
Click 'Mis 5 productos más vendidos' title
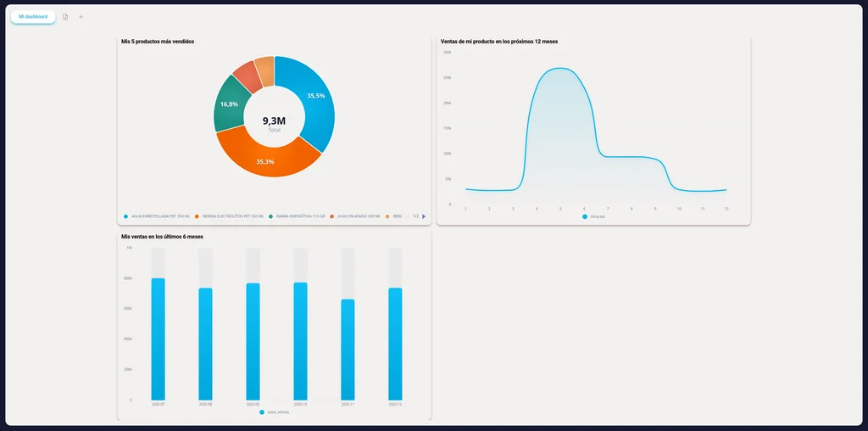[158, 42]
